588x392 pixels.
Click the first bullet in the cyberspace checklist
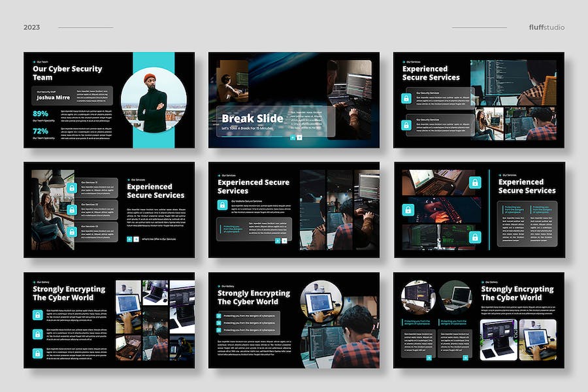point(219,316)
